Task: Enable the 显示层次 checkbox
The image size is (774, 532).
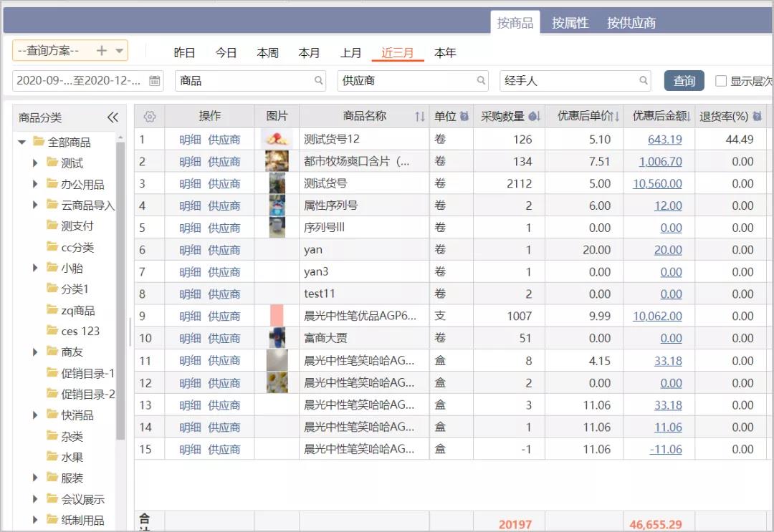Action: pyautogui.click(x=721, y=81)
